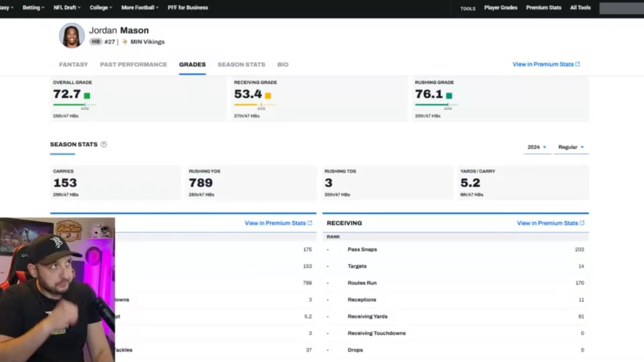This screenshot has height=362, width=644.
Task: Click the yellow Receiving Grade color square
Action: coord(268,96)
